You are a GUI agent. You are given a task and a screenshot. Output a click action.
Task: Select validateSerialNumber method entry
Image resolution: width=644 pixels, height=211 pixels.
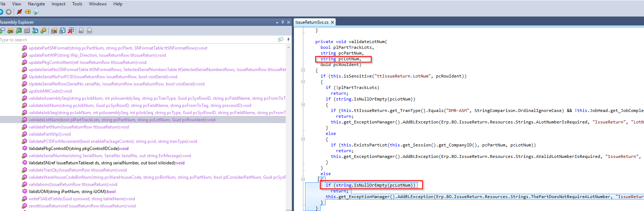point(109,156)
